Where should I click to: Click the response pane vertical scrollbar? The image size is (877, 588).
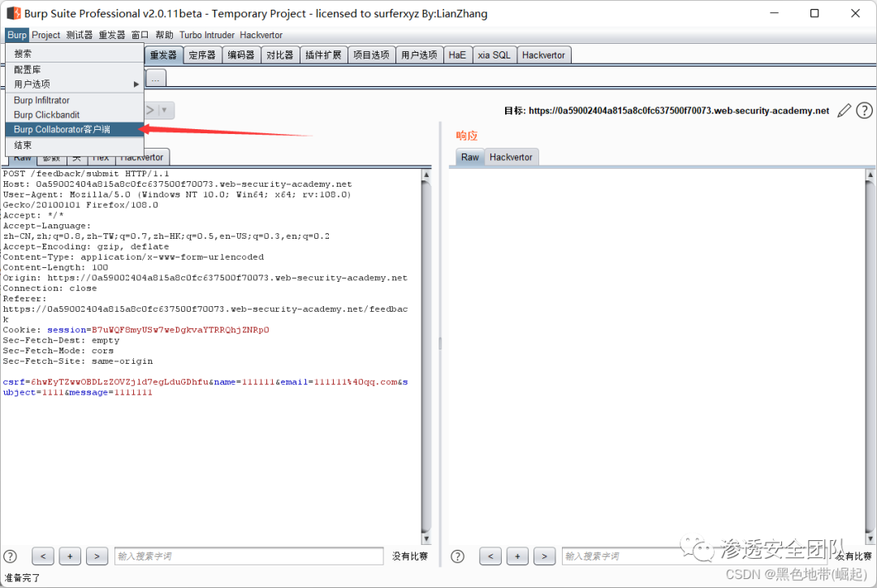871,357
